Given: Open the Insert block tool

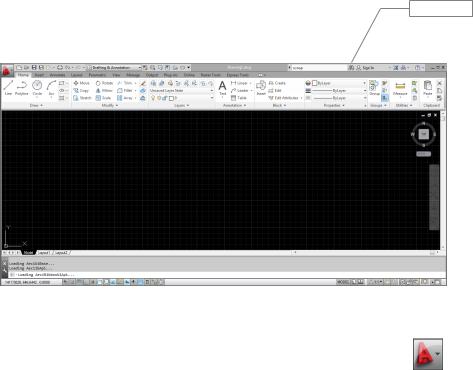Looking at the screenshot, I should tap(261, 88).
